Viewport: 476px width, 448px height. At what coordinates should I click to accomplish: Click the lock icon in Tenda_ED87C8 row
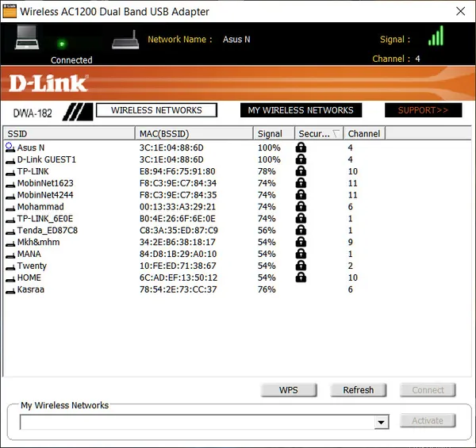tap(301, 230)
